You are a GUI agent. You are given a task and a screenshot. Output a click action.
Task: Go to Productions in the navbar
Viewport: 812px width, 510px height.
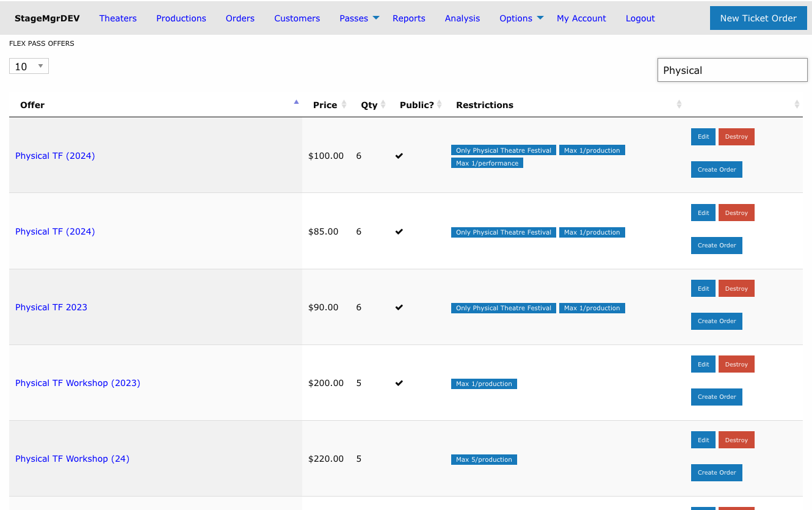pyautogui.click(x=181, y=18)
